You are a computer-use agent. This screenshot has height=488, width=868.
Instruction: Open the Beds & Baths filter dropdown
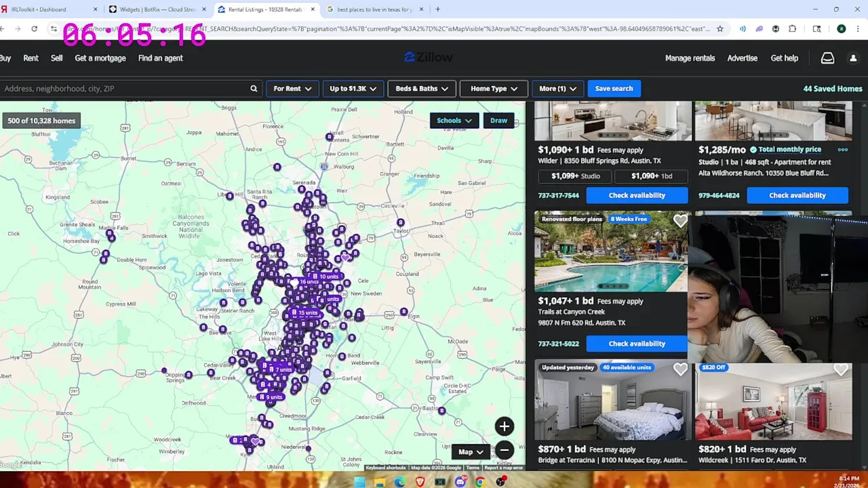(422, 89)
